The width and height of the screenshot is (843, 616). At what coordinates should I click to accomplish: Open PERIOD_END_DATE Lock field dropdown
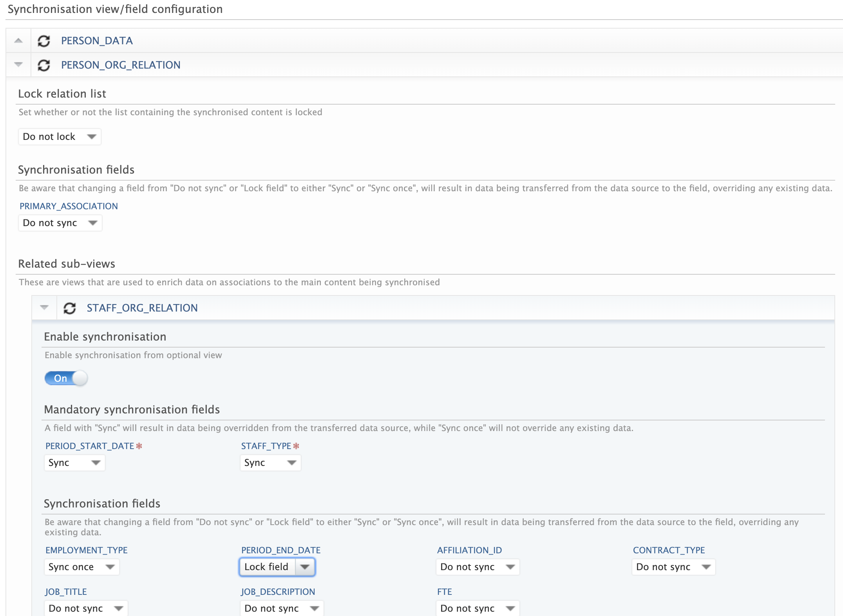(277, 567)
